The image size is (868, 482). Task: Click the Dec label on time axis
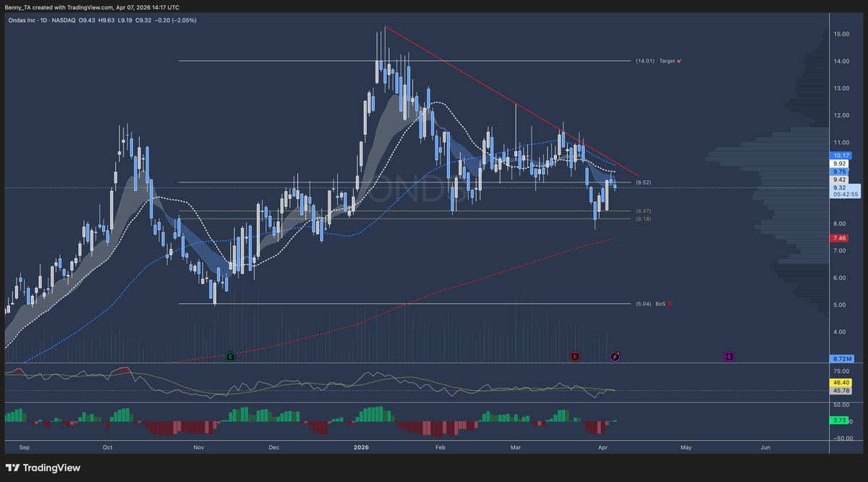[x=273, y=448]
